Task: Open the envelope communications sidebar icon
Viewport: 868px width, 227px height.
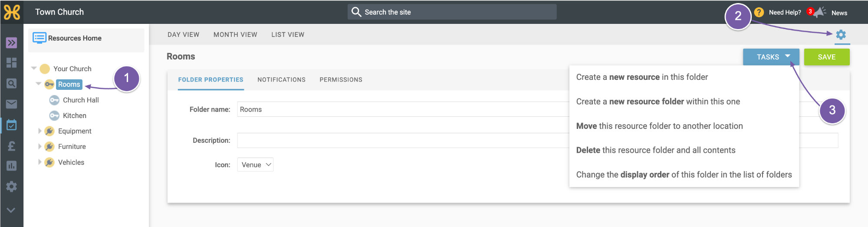Action: point(12,104)
